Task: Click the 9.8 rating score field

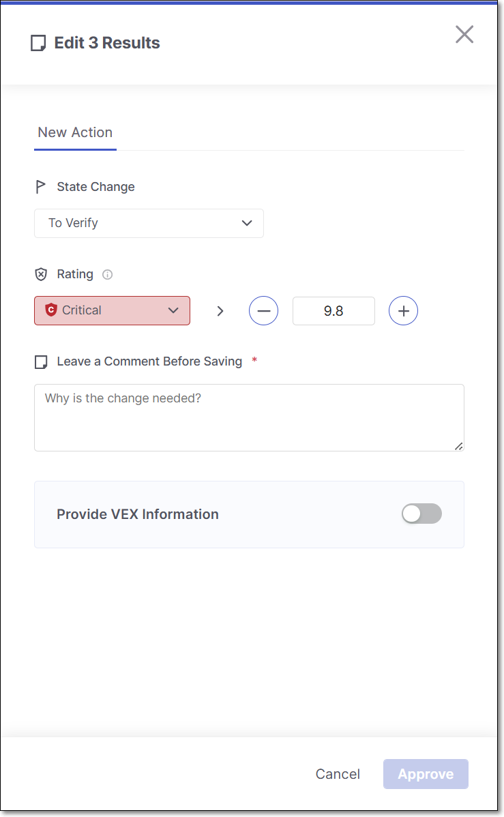Action: pos(333,311)
